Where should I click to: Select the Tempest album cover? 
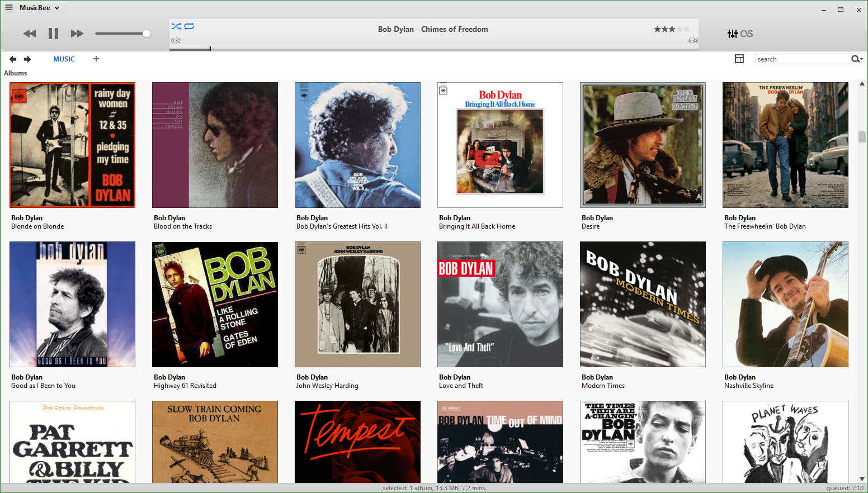coord(357,442)
